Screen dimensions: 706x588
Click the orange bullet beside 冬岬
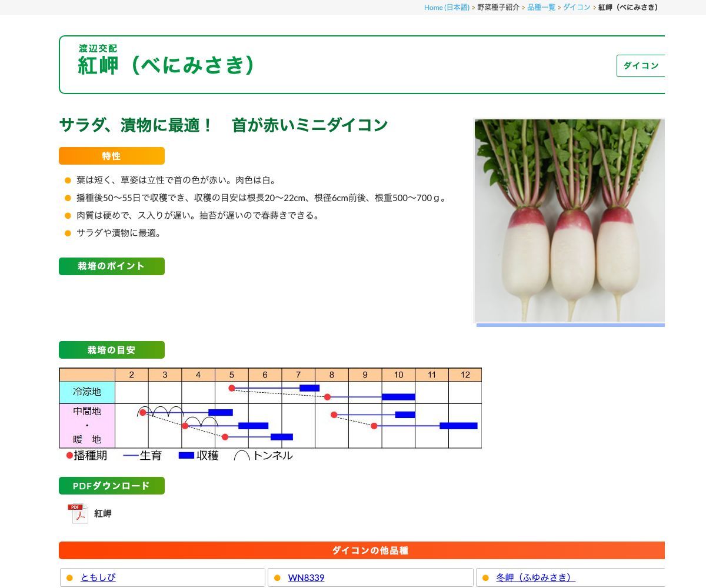pos(485,578)
